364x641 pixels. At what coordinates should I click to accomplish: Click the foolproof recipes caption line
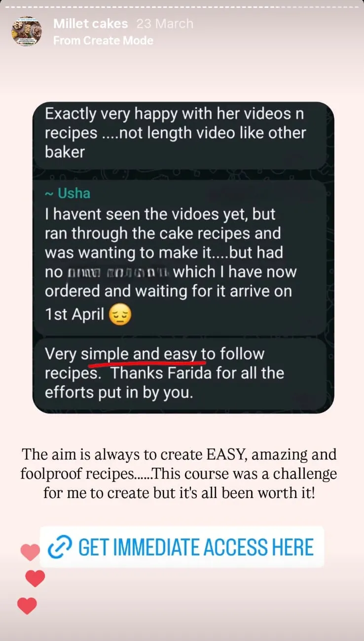click(179, 474)
